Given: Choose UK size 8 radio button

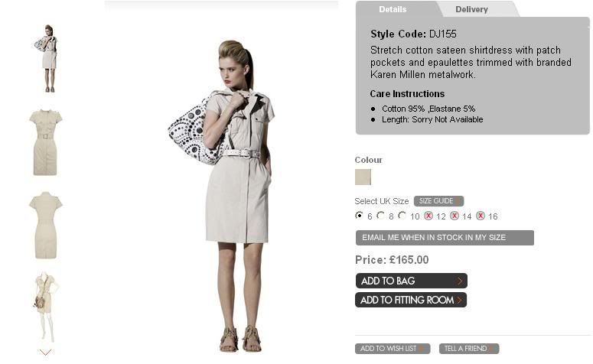Looking at the screenshot, I should [x=381, y=216].
